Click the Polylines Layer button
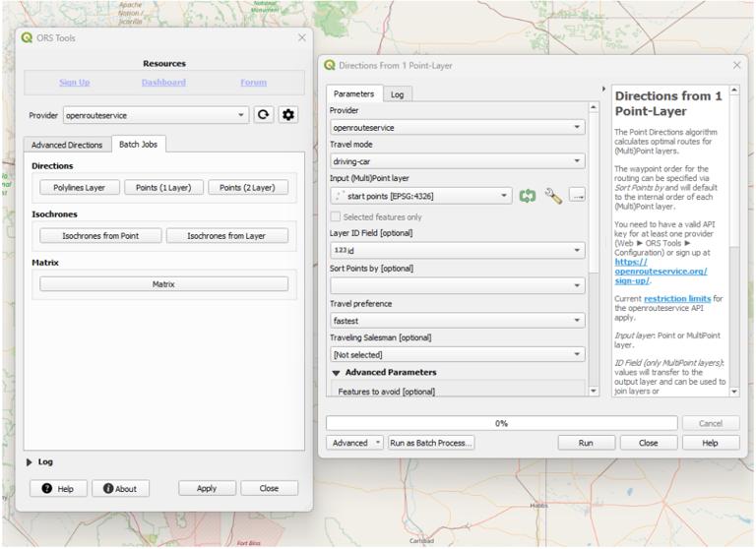This screenshot has height=549, width=756. pos(80,188)
